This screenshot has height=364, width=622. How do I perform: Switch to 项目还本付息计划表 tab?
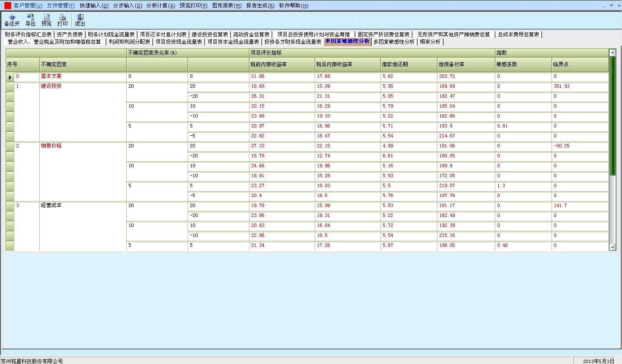tap(163, 35)
